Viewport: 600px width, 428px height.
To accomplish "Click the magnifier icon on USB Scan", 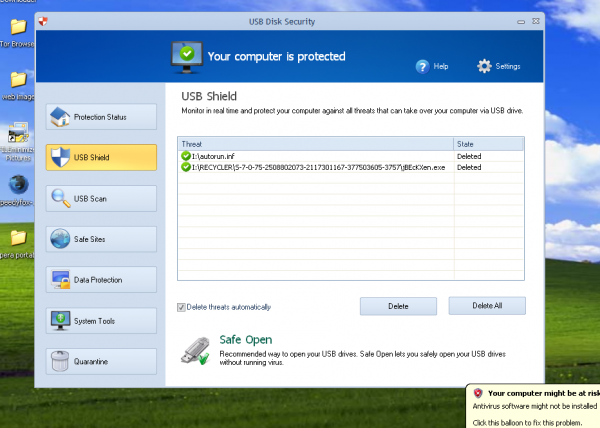I will (61, 199).
